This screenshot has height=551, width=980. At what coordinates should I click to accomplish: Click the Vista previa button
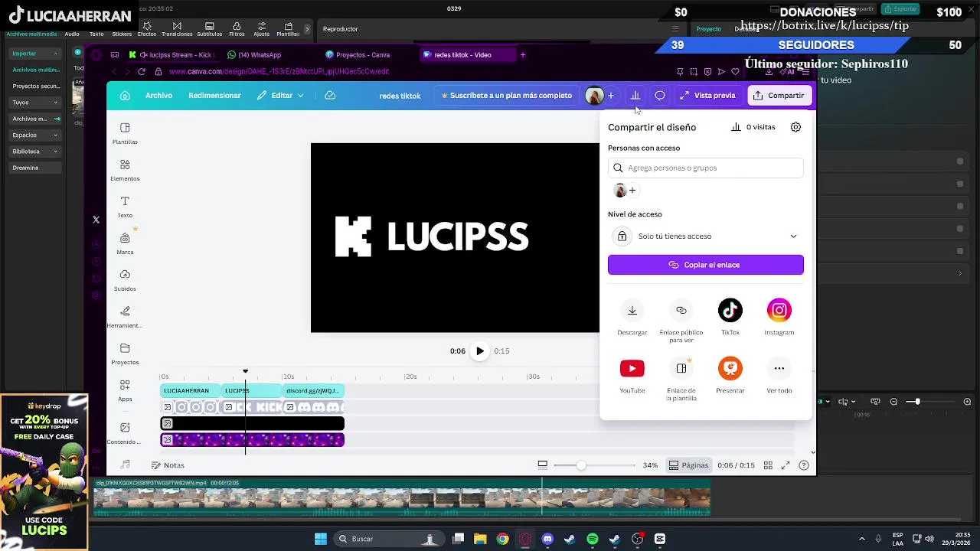click(x=707, y=96)
